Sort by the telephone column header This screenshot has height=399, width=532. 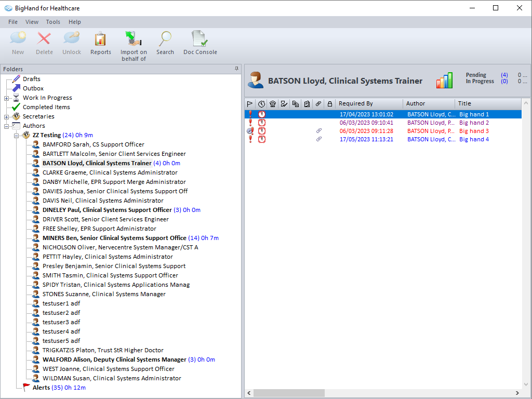[272, 104]
